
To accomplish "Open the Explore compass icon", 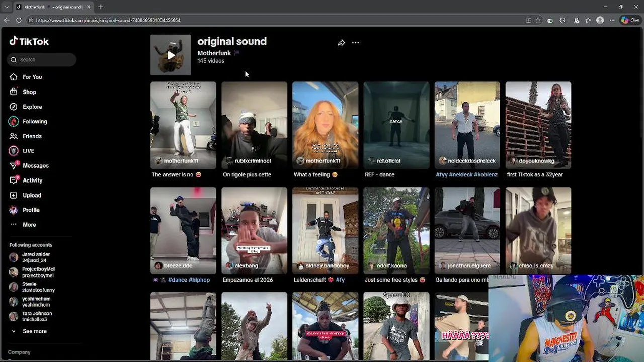I will [14, 107].
